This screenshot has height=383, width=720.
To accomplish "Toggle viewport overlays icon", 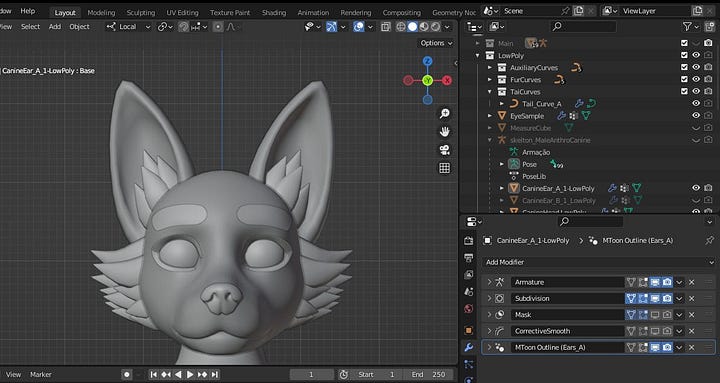I will point(359,27).
